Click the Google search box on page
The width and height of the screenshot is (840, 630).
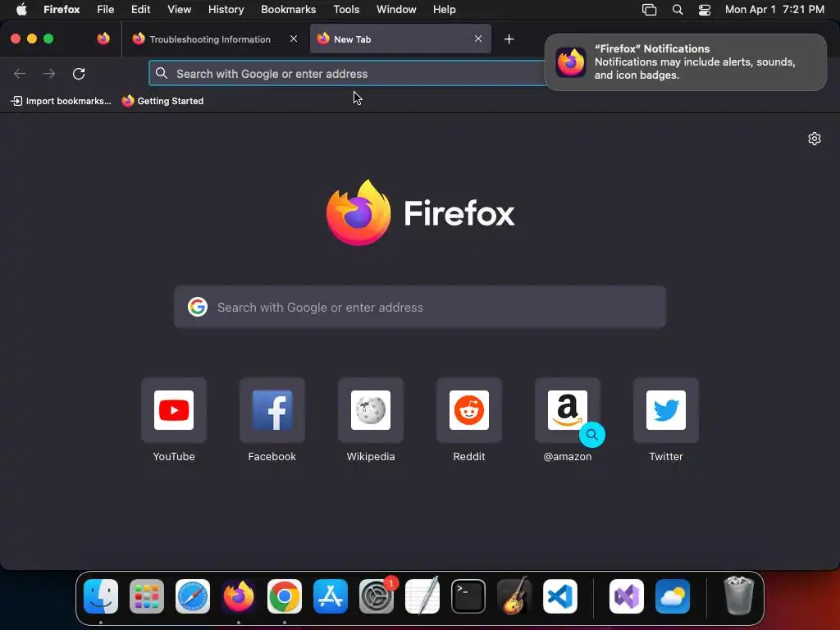[x=420, y=307]
